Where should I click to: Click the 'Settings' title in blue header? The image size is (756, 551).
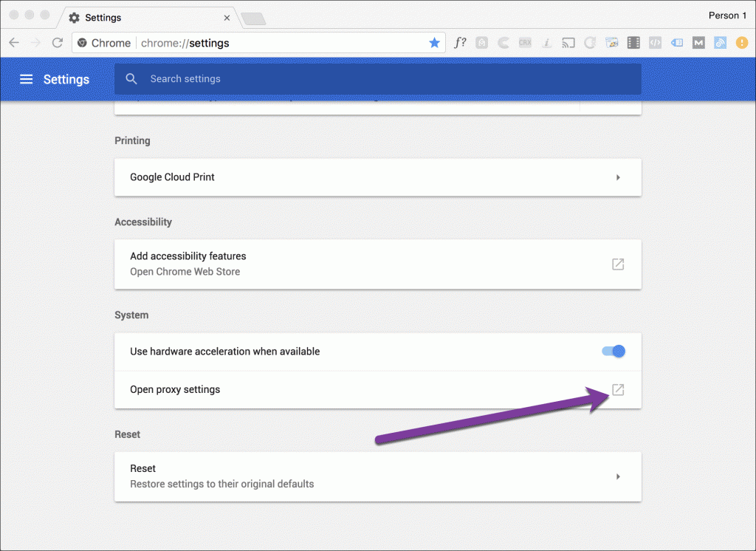coord(66,79)
